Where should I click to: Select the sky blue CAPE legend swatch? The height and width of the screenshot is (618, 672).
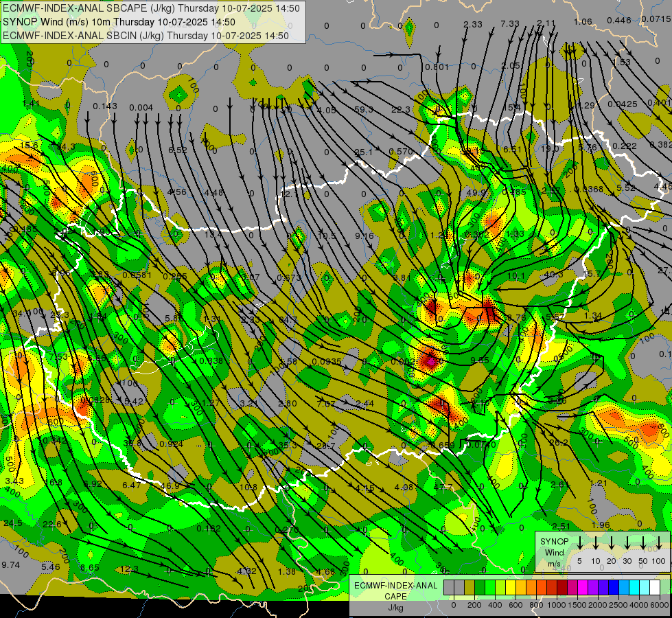[624, 588]
